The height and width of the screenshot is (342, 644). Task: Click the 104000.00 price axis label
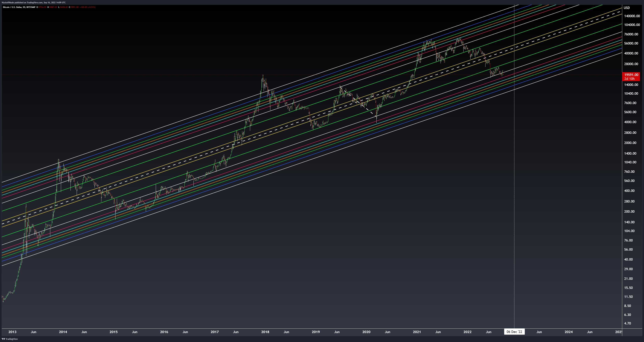coord(632,25)
